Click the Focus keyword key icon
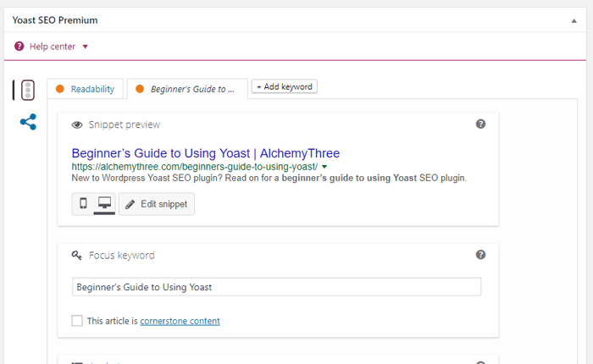 [x=77, y=256]
